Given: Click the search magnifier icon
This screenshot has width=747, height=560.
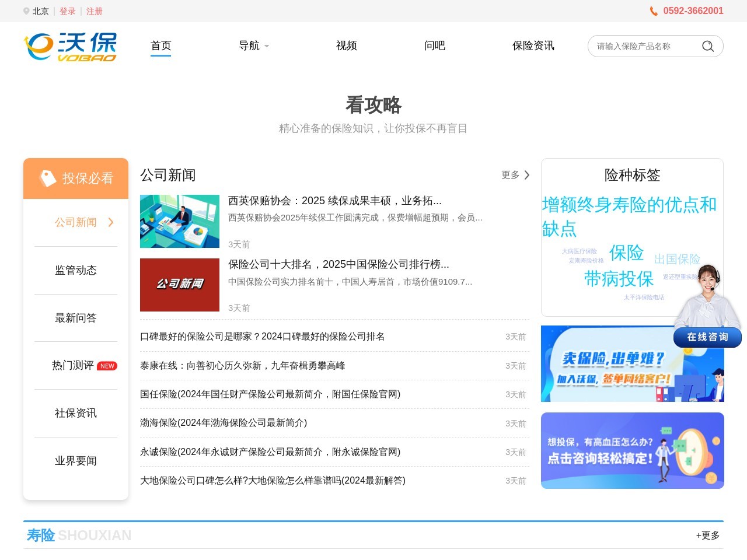Looking at the screenshot, I should [708, 46].
